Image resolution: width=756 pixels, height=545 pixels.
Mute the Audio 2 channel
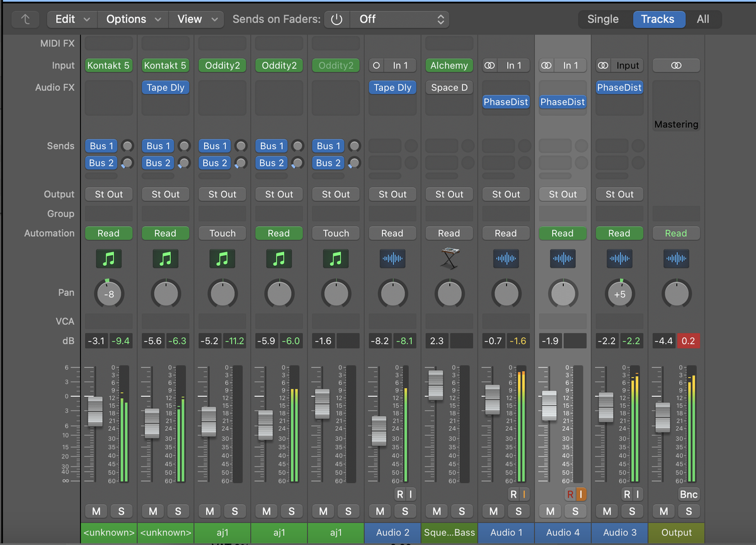pos(379,511)
